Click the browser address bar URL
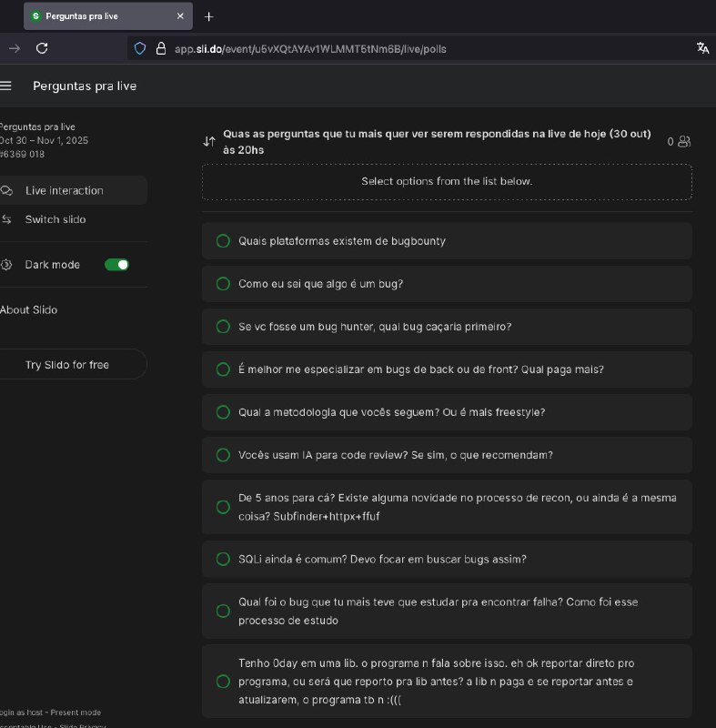The image size is (716, 728). (x=310, y=49)
